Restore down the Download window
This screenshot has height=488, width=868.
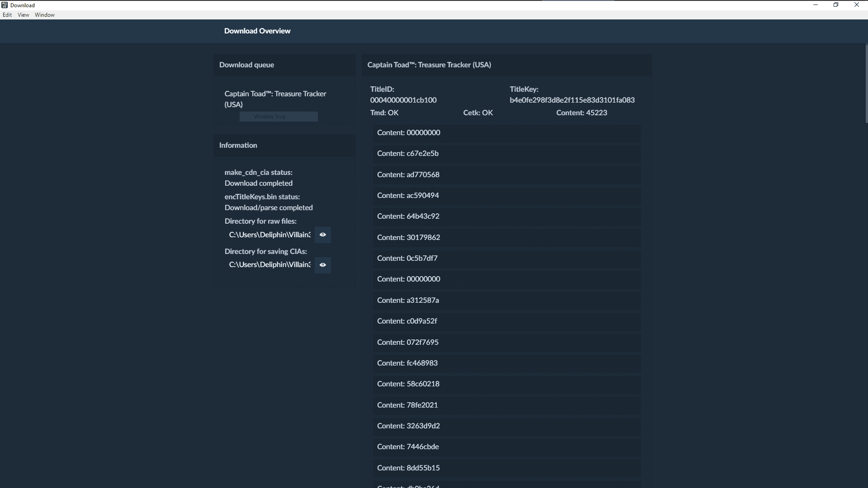tap(836, 5)
